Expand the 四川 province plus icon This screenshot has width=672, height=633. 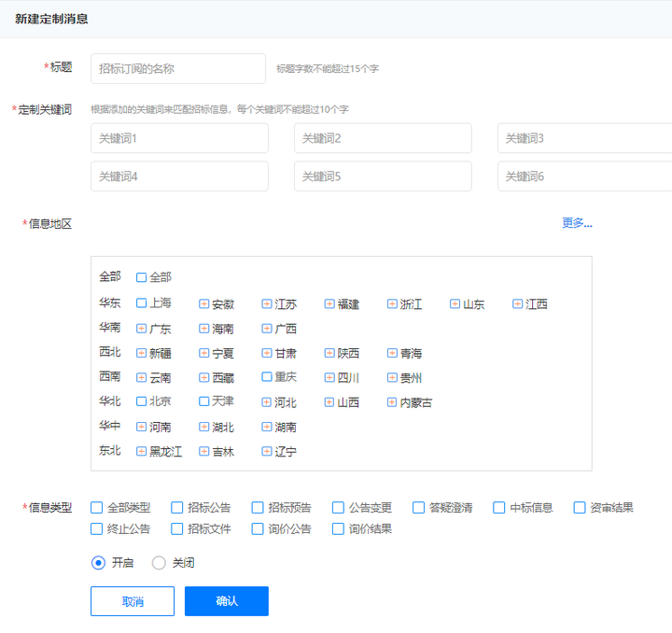329,377
